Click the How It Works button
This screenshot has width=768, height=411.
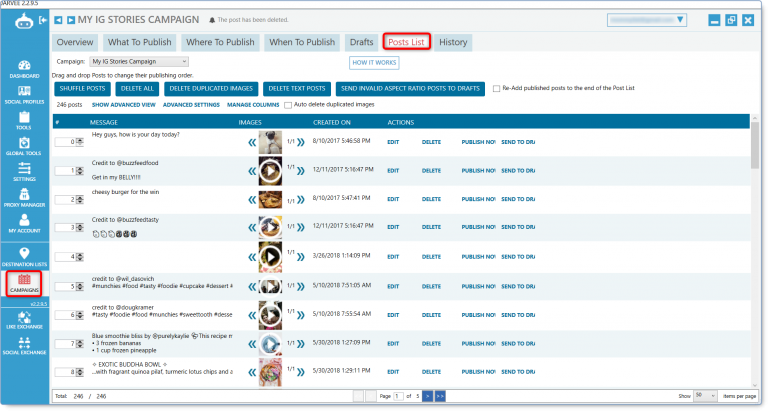[x=374, y=63]
